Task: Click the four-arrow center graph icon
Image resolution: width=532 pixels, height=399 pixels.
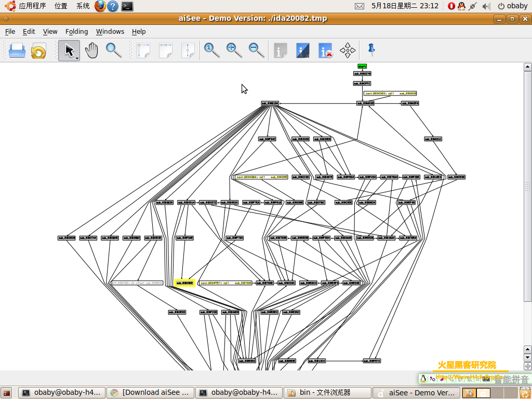Action: (348, 50)
